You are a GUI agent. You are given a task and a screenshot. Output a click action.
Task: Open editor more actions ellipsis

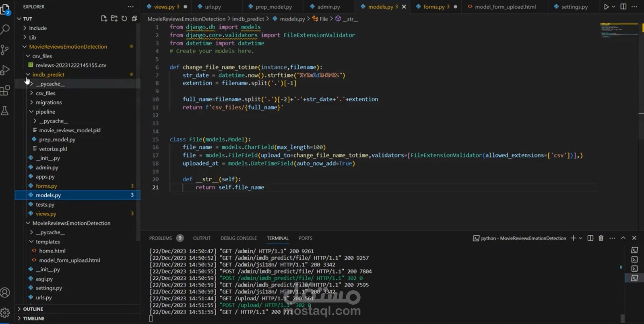pos(634,7)
